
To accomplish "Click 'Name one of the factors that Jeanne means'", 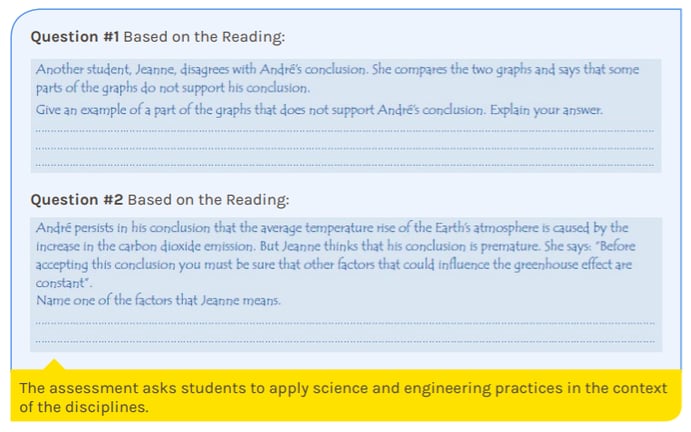I will coord(158,300).
